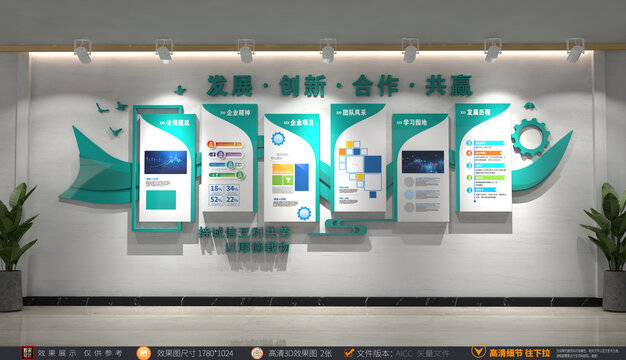
Task: Click timeline step 3 in 发展历程 panel
Action: [x=469, y=165]
